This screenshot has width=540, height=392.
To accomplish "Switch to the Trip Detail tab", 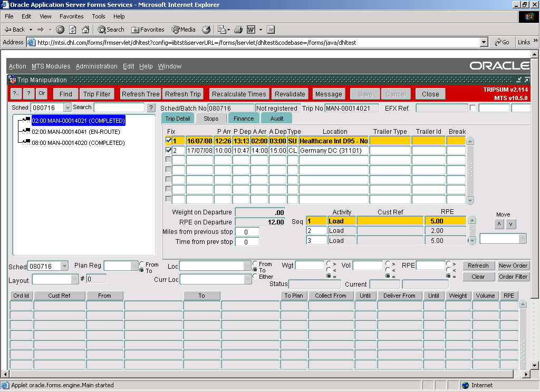I will point(178,119).
